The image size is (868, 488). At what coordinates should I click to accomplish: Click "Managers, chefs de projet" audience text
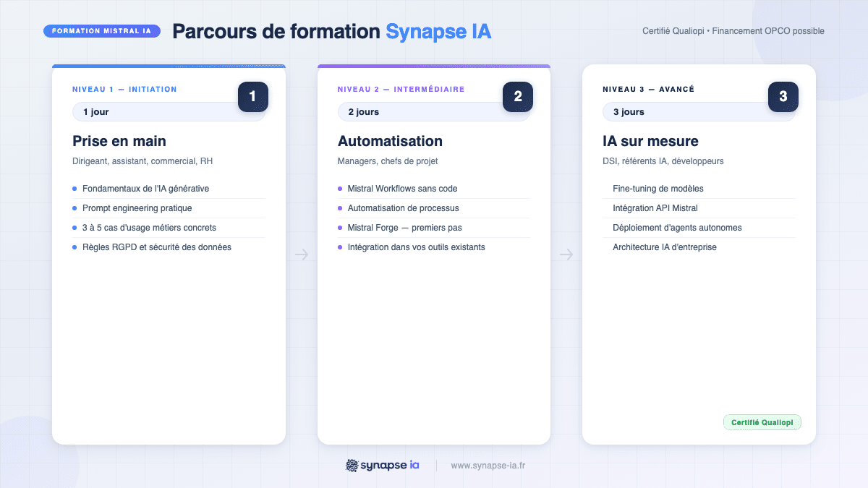388,161
